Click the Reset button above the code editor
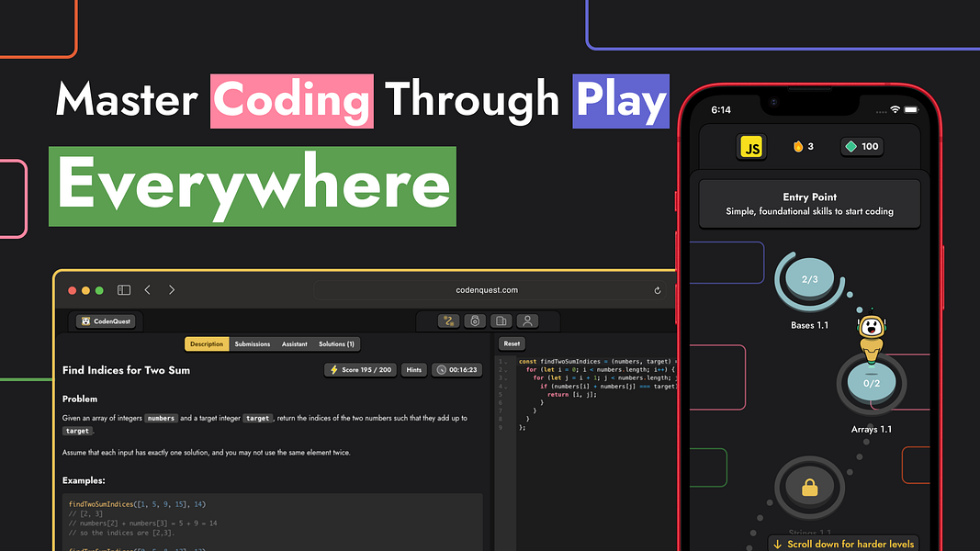 pyautogui.click(x=512, y=343)
